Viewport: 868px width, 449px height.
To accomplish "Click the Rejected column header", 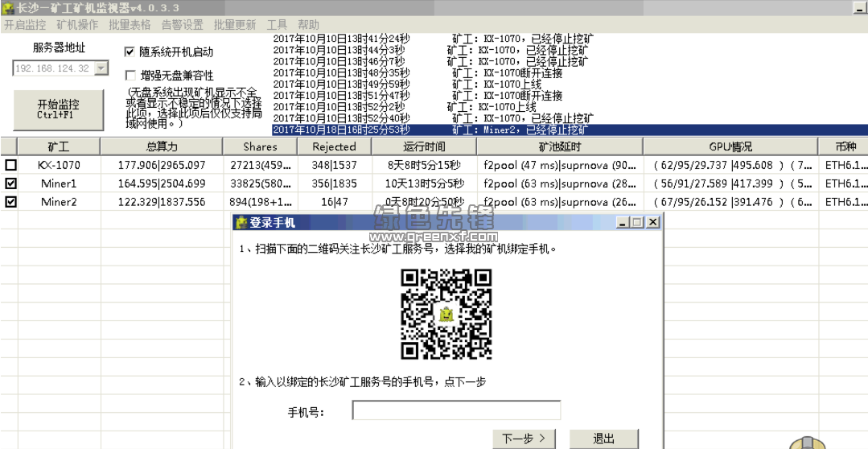I will pos(335,146).
